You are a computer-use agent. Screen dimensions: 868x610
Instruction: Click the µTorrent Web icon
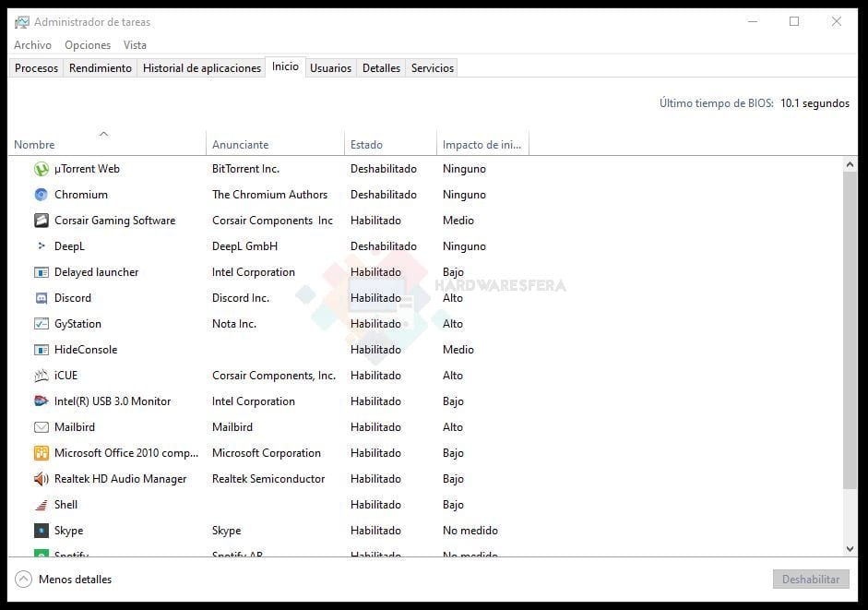coord(42,169)
